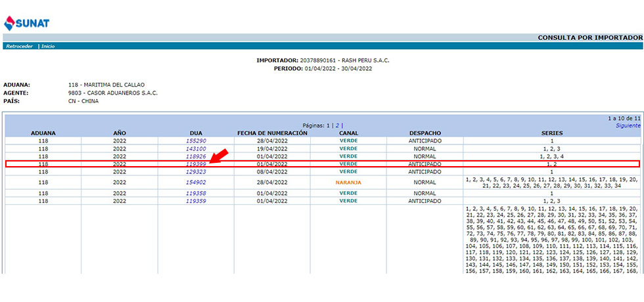This screenshot has width=644, height=302.
Task: Click the DUA column header
Action: [196, 133]
